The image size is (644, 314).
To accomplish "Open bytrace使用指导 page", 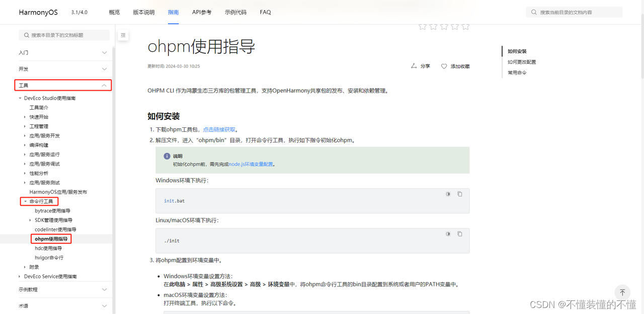I will 52,211.
